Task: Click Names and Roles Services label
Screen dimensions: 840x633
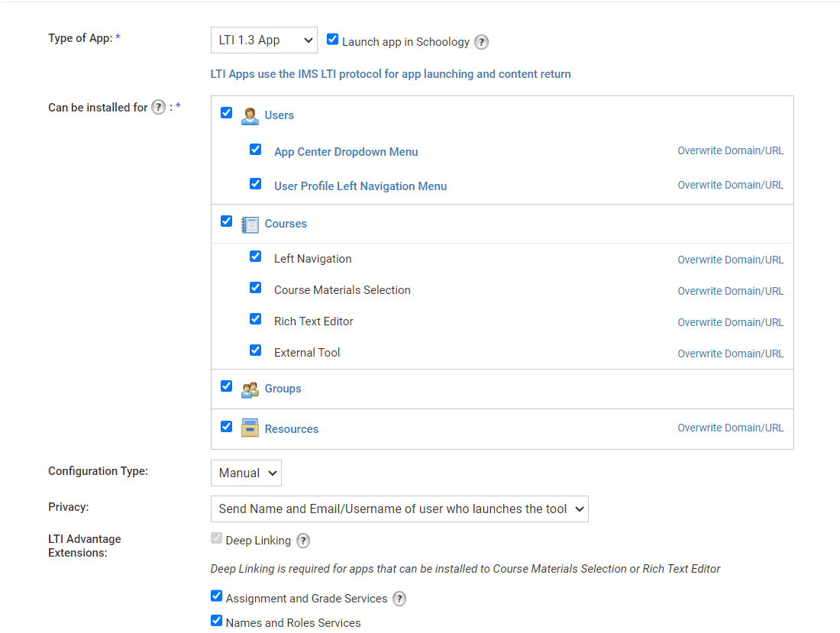Action: click(293, 623)
